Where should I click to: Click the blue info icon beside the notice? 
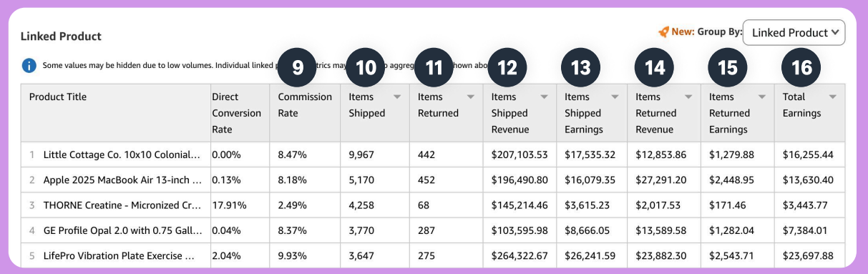click(x=29, y=66)
